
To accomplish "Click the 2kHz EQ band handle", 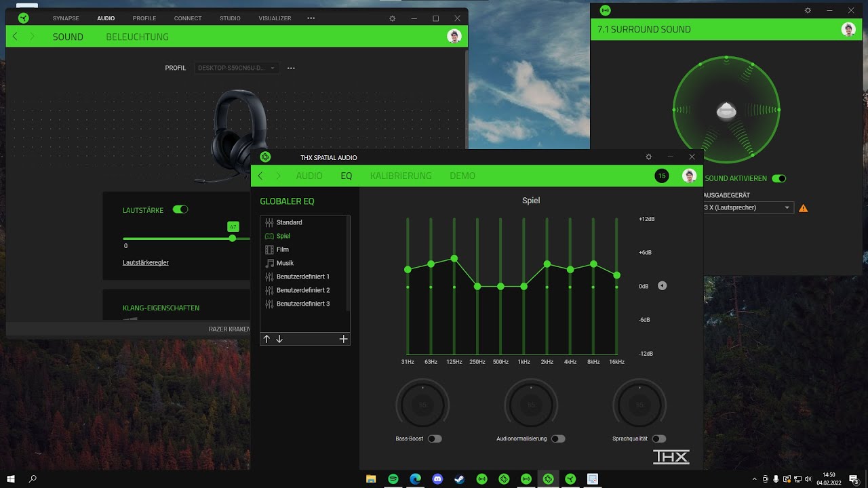I will [547, 264].
